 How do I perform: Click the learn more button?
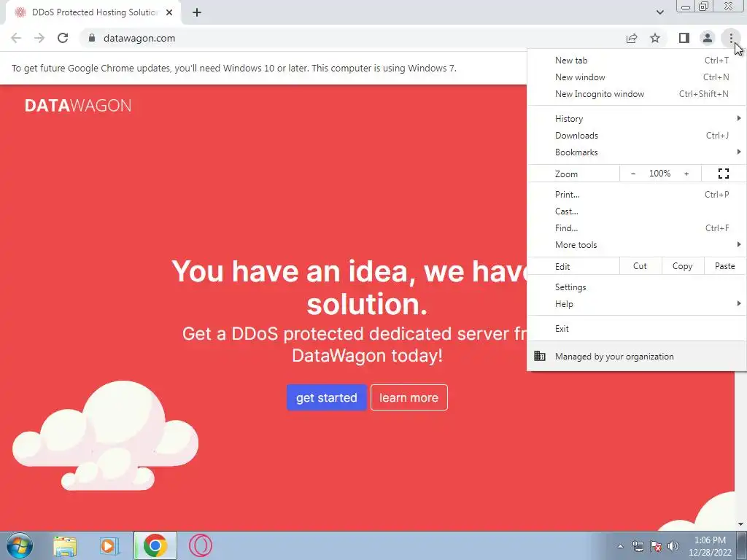point(409,397)
